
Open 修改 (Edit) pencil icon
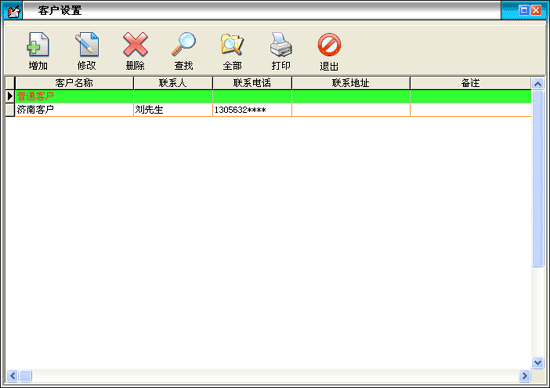pos(87,45)
